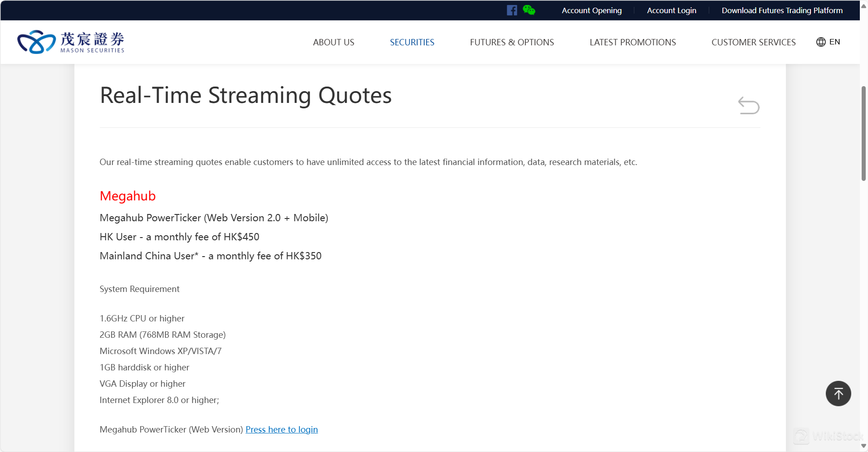Click the Account Opening link
Screen dimensions: 868x452
(x=592, y=10)
